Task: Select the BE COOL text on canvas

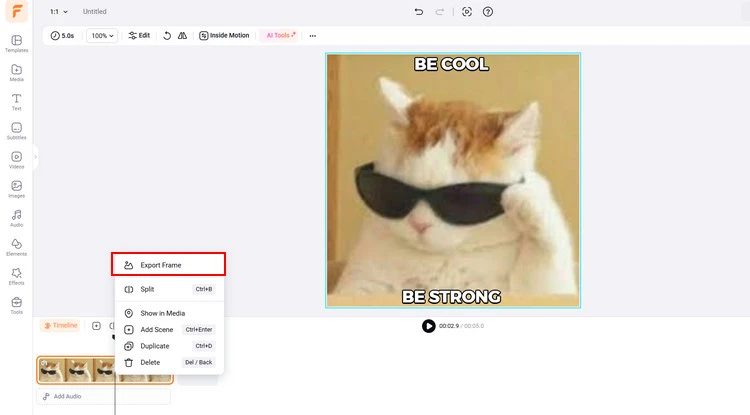Action: (x=451, y=64)
